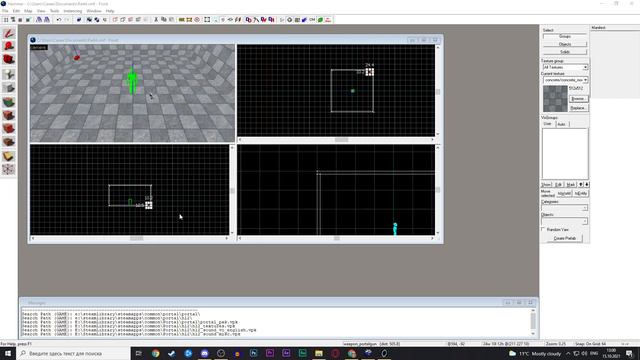The image size is (640, 360).
Task: Set select mode to Solids
Action: pyautogui.click(x=565, y=52)
